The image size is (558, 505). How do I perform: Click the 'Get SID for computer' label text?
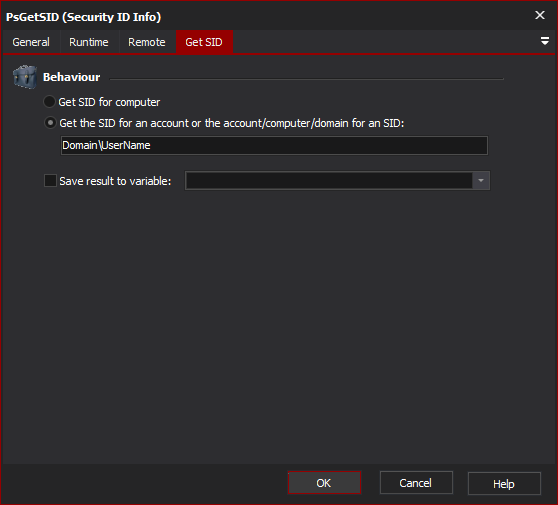point(109,102)
